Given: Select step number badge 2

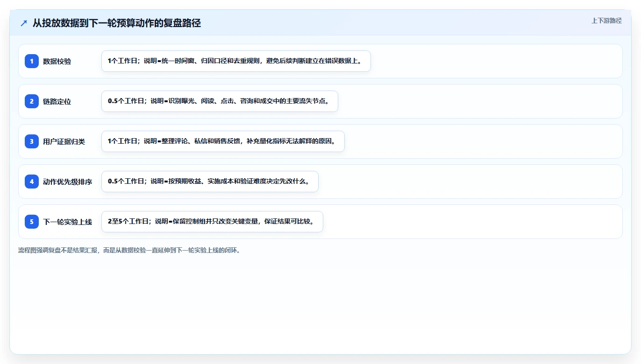Looking at the screenshot, I should (x=32, y=101).
